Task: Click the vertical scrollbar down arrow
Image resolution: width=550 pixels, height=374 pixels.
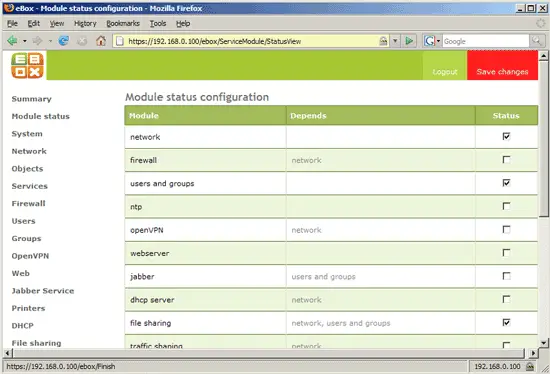Action: (x=543, y=343)
